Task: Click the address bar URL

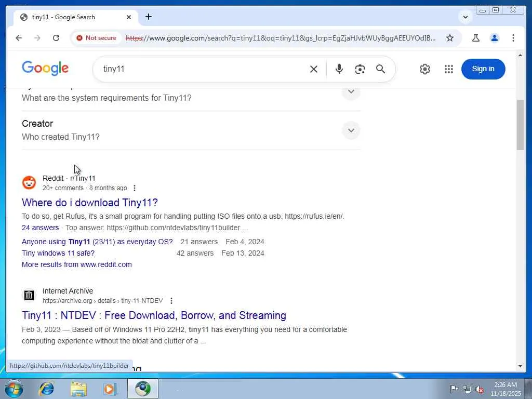Action: tap(281, 38)
